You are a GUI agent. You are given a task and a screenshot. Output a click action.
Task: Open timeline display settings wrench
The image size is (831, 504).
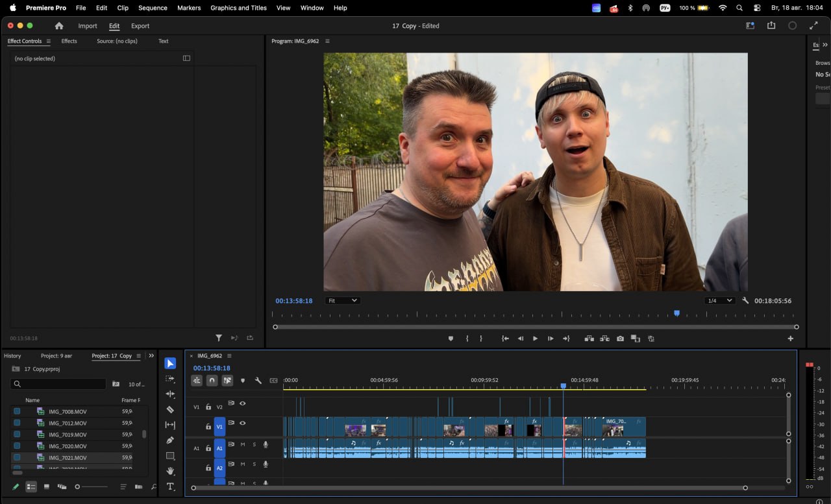point(258,381)
